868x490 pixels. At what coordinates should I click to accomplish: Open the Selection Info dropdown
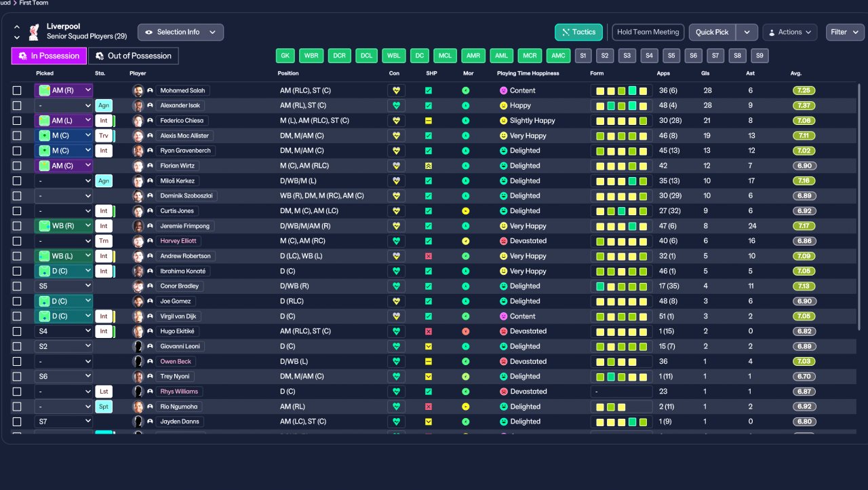point(180,32)
